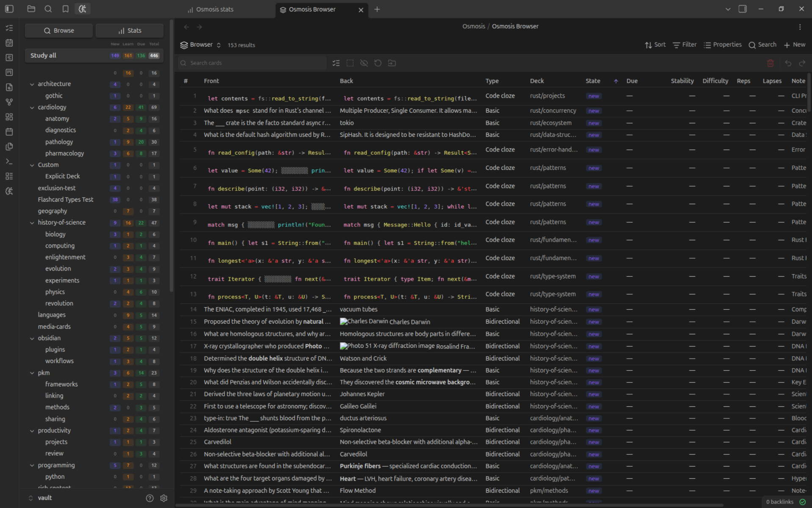Click the blank calendar ribbon icon
This screenshot has height=508, width=812.
(x=9, y=132)
